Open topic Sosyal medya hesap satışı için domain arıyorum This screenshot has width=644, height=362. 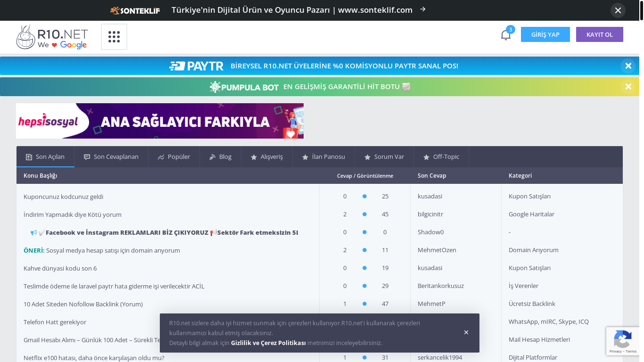point(113,250)
